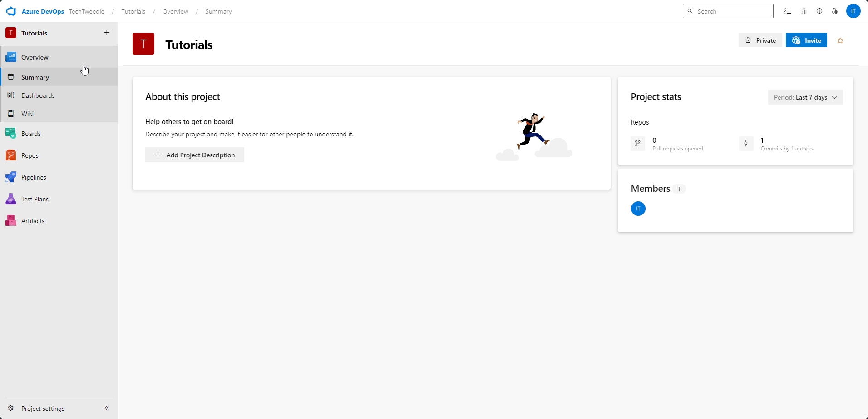Switch to the Dashboards section

tap(38, 95)
